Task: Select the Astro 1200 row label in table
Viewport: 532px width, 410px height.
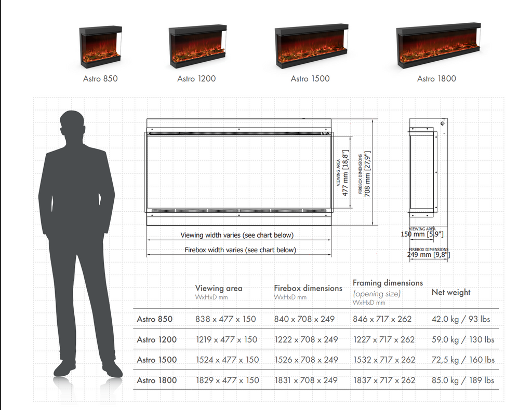Action: pos(156,339)
